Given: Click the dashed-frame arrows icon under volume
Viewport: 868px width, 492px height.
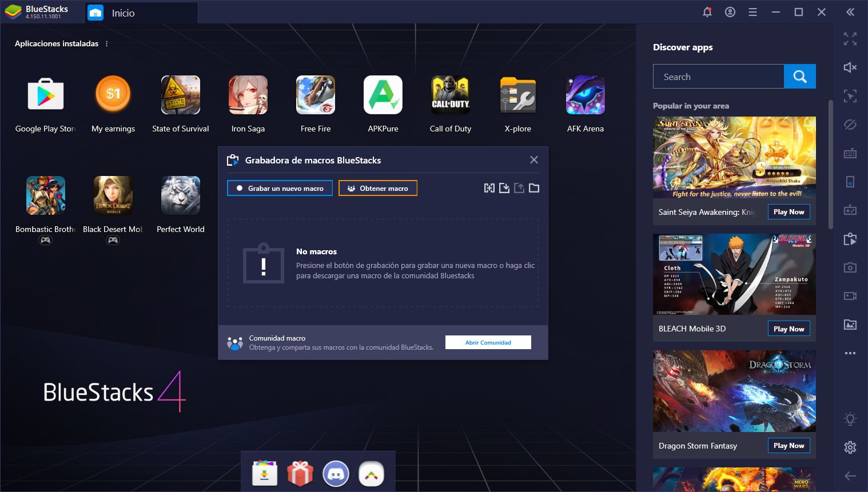Looking at the screenshot, I should [x=850, y=96].
